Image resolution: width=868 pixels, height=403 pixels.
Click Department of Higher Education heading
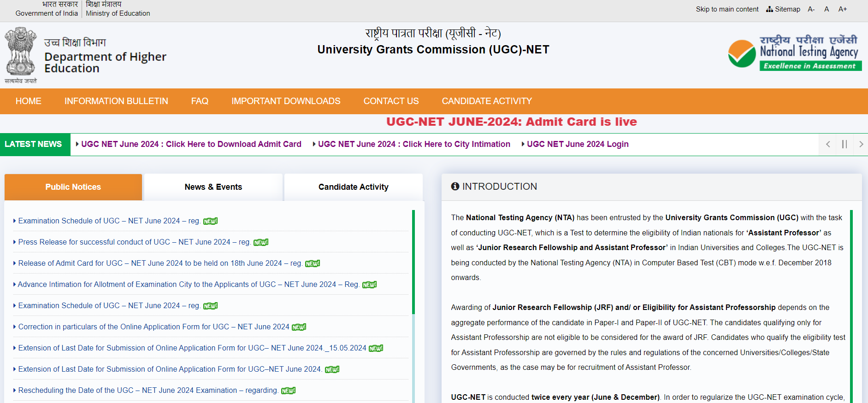coord(105,62)
